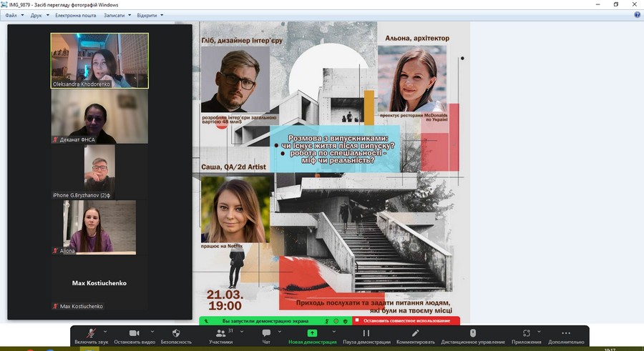Click the help question mark icon
644x351 pixels.
637,15
